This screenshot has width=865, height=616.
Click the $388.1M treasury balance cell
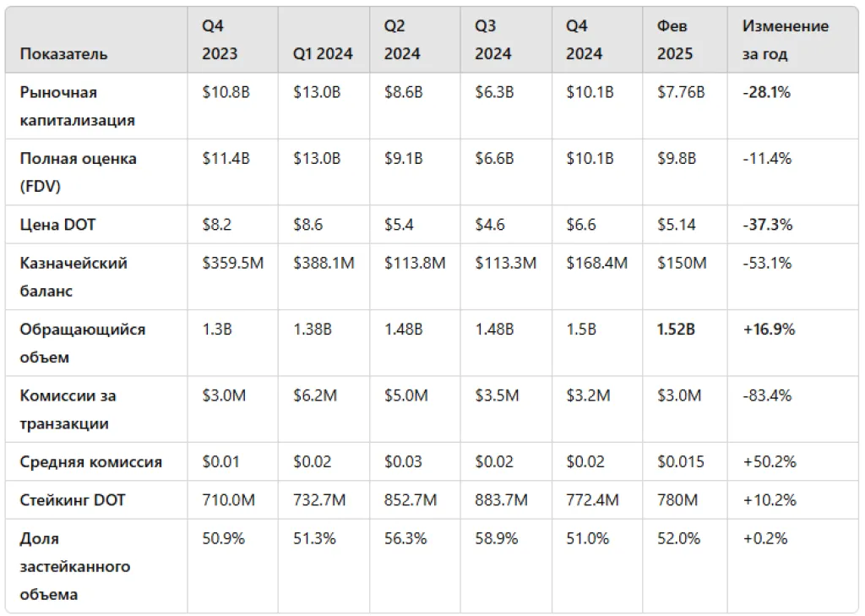click(x=324, y=263)
